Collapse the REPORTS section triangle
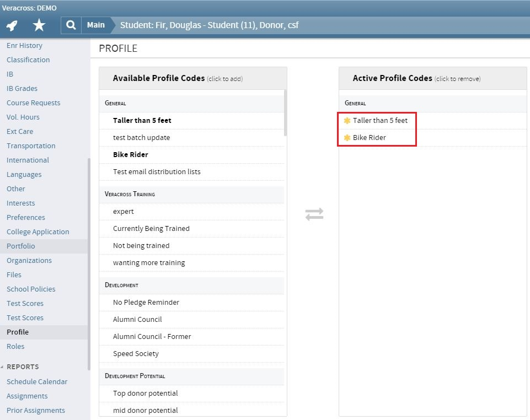The width and height of the screenshot is (530, 420). [x=2, y=367]
